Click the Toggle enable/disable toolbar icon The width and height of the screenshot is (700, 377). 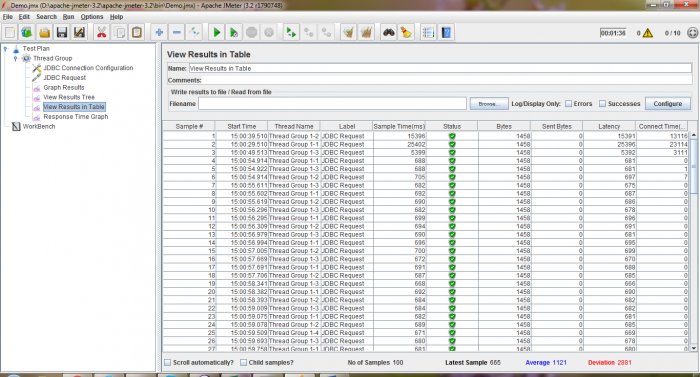coord(194,33)
